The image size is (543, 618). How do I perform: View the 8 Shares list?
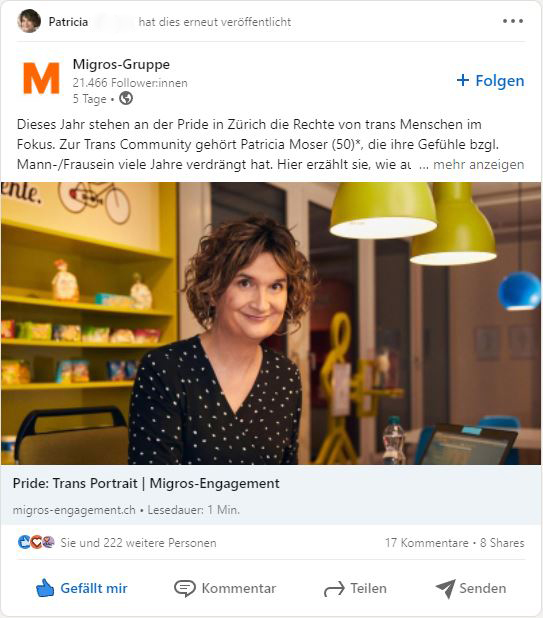[x=502, y=543]
